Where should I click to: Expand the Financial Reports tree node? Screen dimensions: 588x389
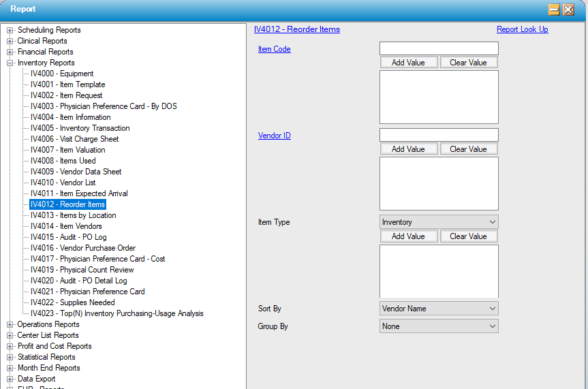(x=10, y=52)
